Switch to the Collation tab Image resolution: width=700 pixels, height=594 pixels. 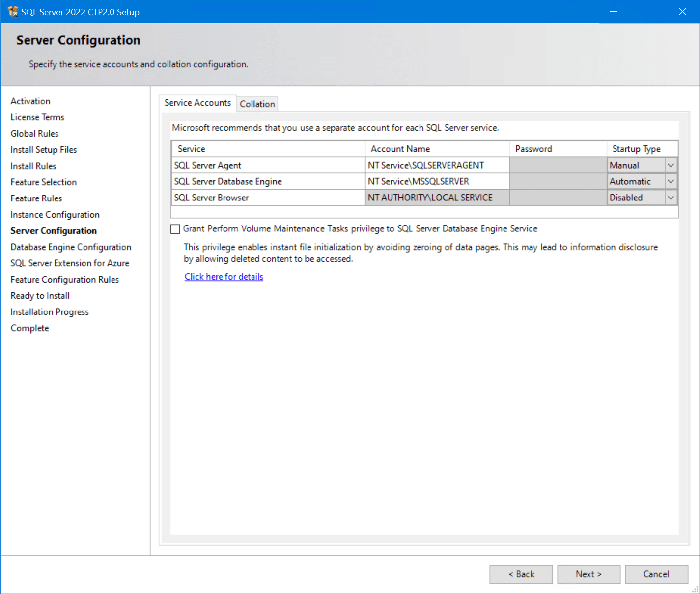[257, 104]
